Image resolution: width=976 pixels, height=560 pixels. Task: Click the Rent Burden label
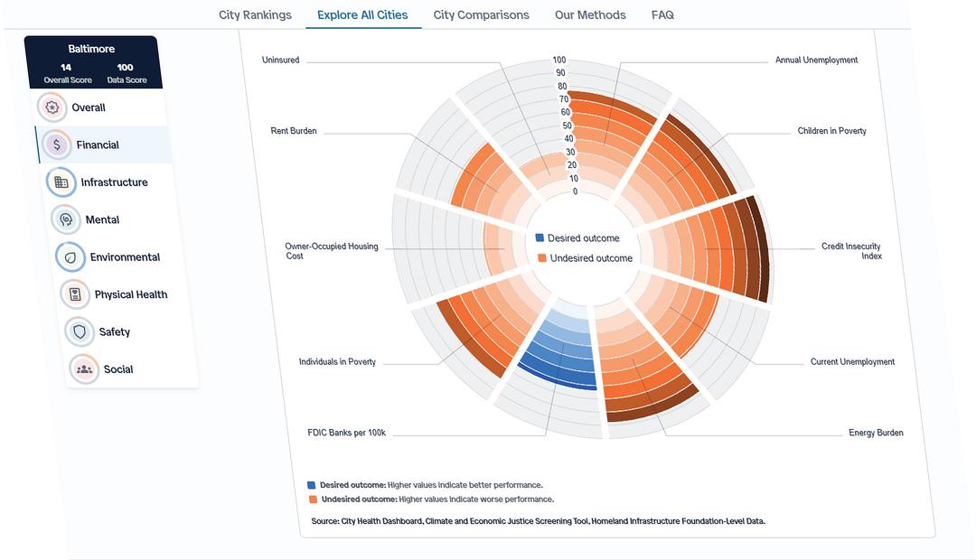click(x=293, y=131)
